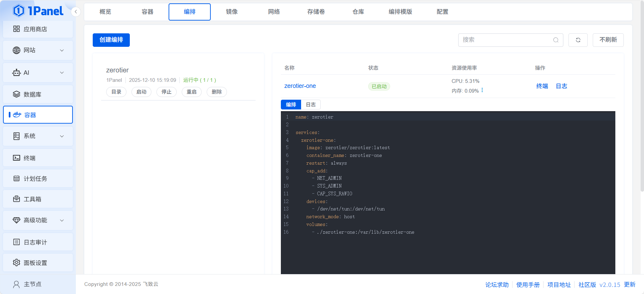The height and width of the screenshot is (294, 644).
Task: Click the v2.0.15 version text
Action: pos(610,285)
